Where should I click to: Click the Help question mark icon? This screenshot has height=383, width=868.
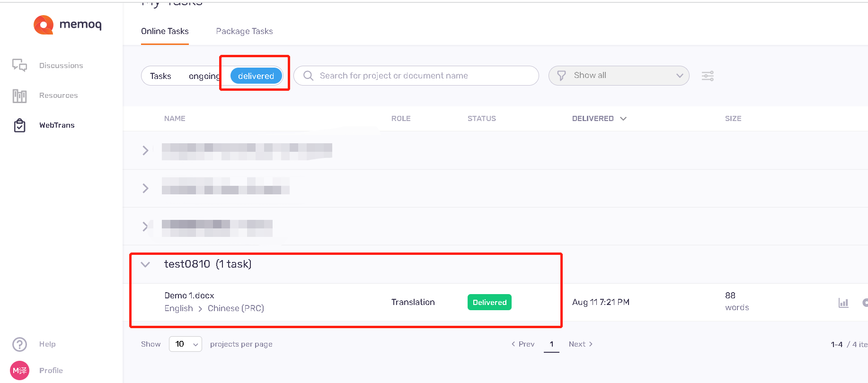(19, 344)
